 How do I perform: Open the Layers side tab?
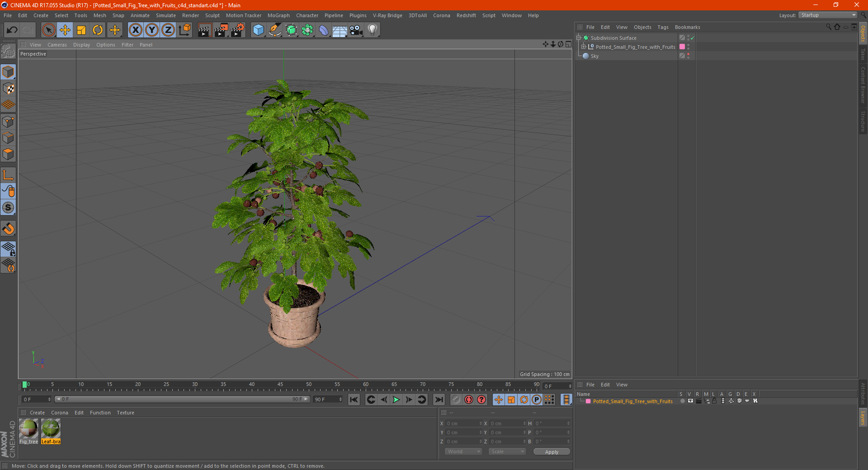pyautogui.click(x=863, y=418)
